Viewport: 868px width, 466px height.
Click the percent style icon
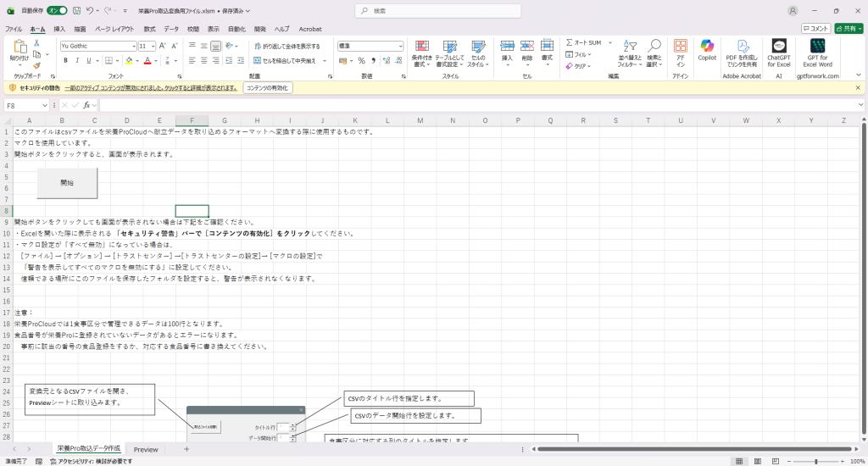pyautogui.click(x=361, y=61)
